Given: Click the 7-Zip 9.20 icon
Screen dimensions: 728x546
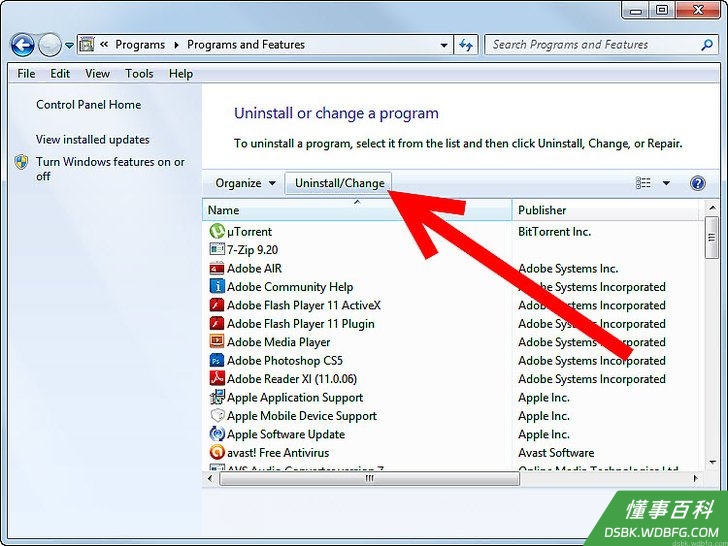Looking at the screenshot, I should [217, 249].
